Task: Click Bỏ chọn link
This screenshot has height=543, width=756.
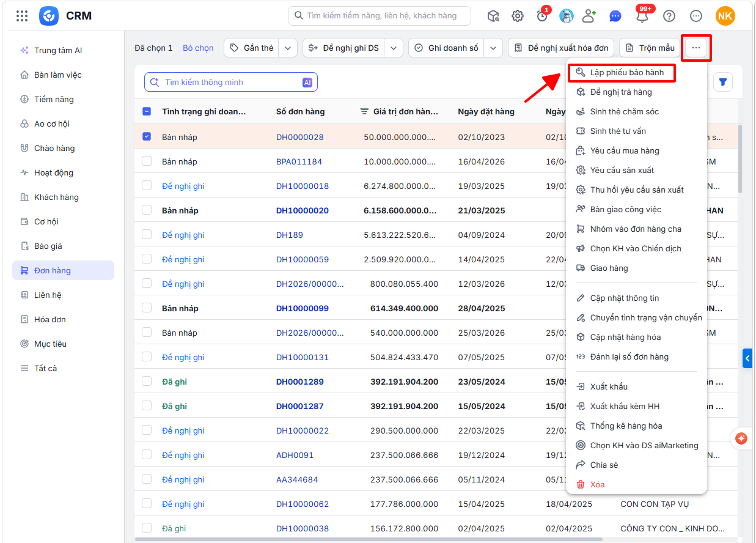Action: click(x=198, y=48)
